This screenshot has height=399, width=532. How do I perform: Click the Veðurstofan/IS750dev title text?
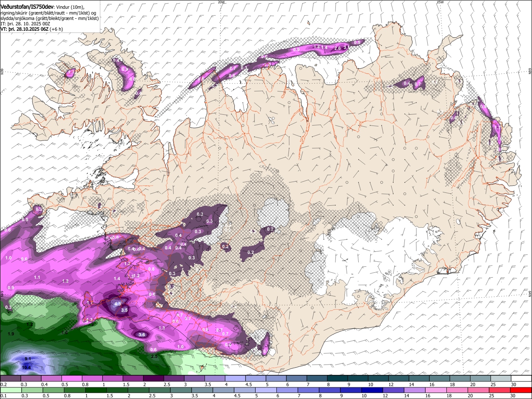click(x=27, y=7)
